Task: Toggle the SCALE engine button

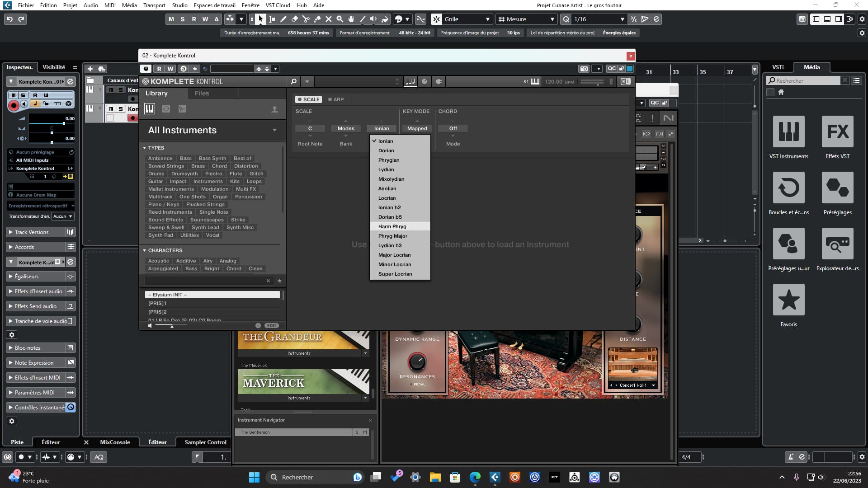Action: pos(308,99)
